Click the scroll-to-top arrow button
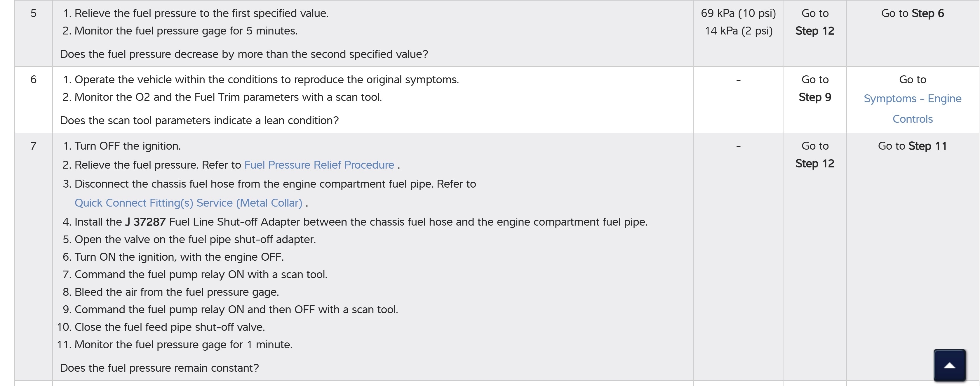Viewport: 980px width, 386px height. click(x=950, y=365)
